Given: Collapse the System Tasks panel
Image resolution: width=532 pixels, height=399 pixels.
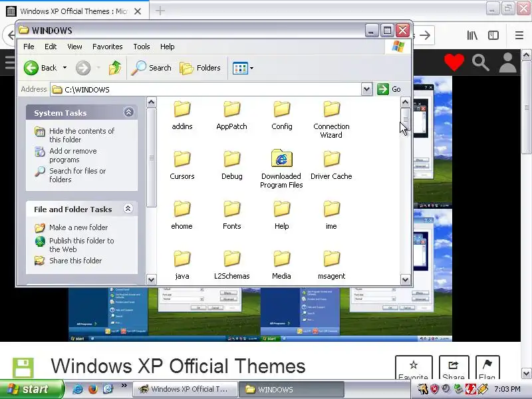Looking at the screenshot, I should 128,112.
